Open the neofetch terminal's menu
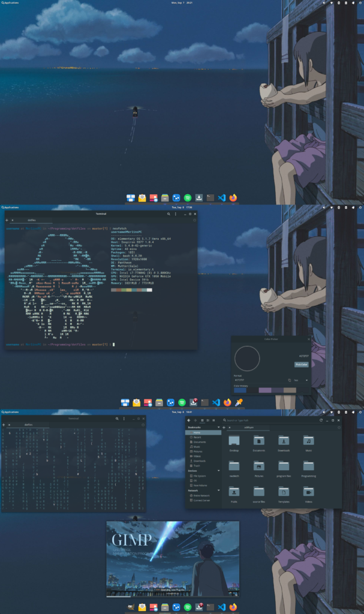Screen dimensions: 364x614 point(175,214)
